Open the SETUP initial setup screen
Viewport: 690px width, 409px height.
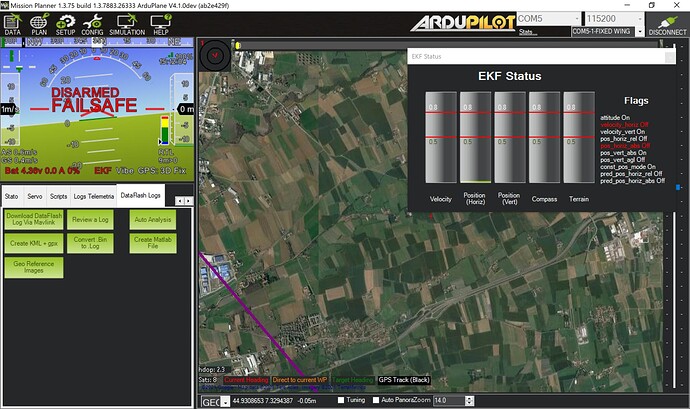coord(65,24)
